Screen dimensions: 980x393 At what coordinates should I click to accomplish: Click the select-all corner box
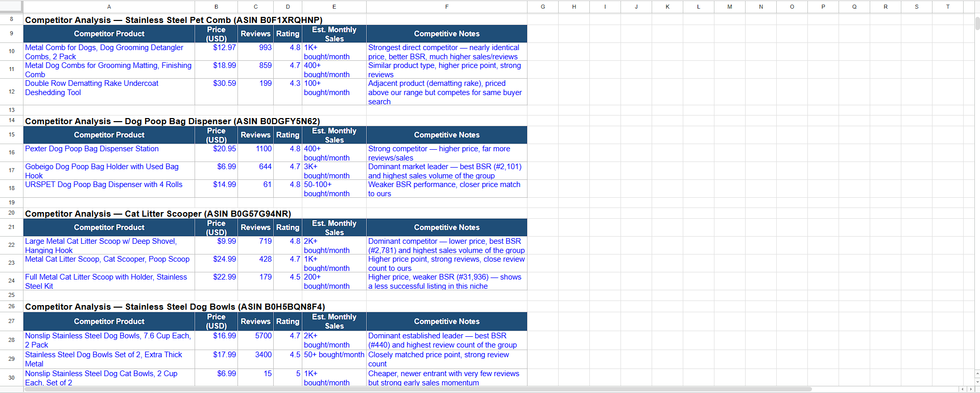click(11, 7)
